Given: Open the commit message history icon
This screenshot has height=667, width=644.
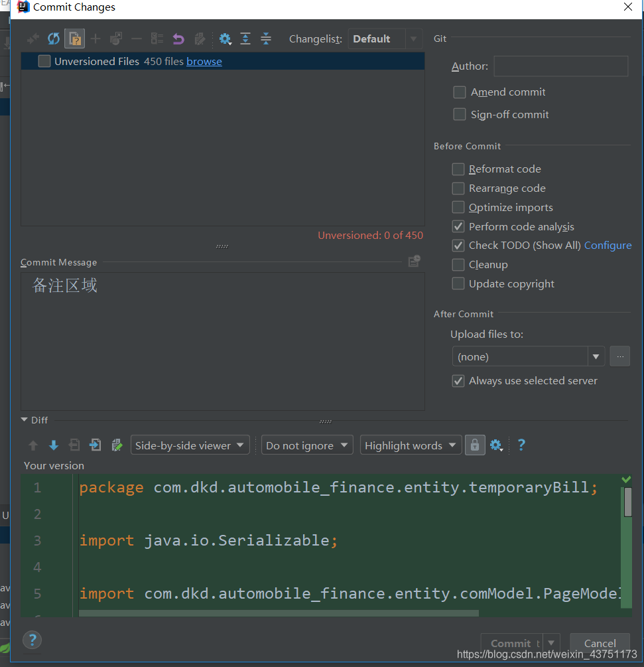Looking at the screenshot, I should (415, 261).
